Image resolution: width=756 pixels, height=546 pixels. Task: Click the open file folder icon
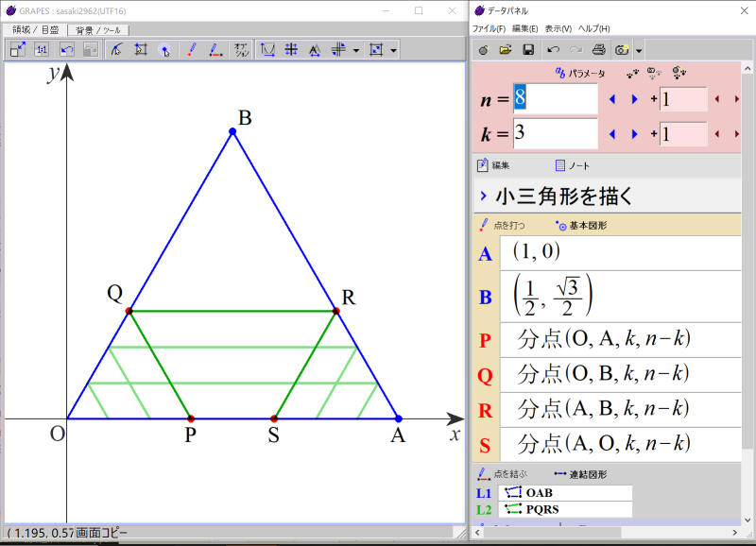[x=506, y=49]
